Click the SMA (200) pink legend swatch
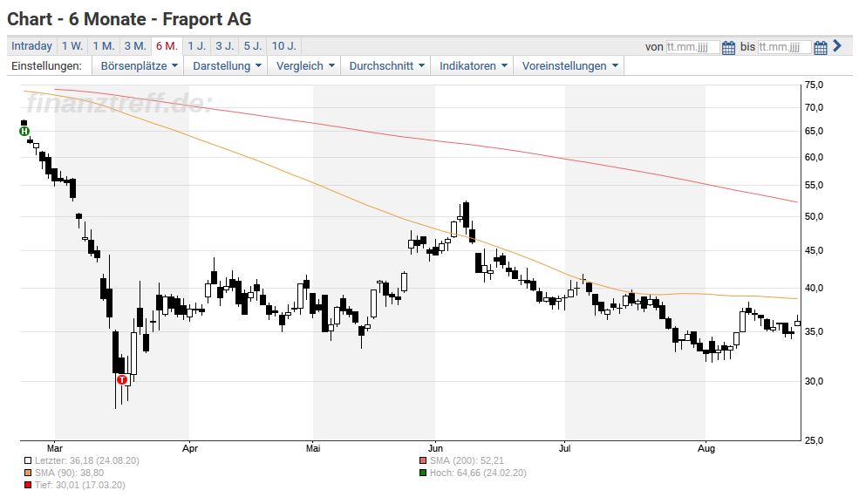The height and width of the screenshot is (504, 859). tap(423, 460)
